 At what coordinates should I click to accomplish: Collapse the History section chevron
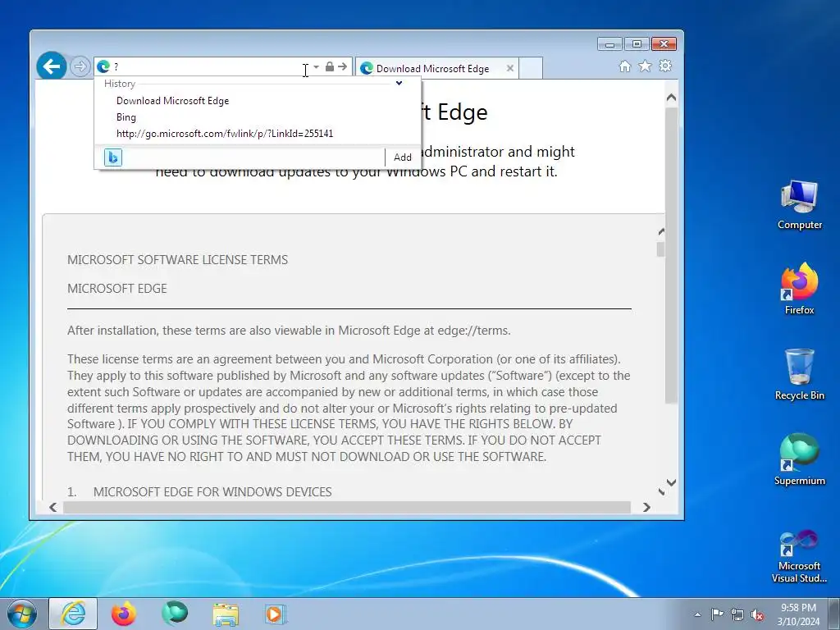click(x=399, y=83)
